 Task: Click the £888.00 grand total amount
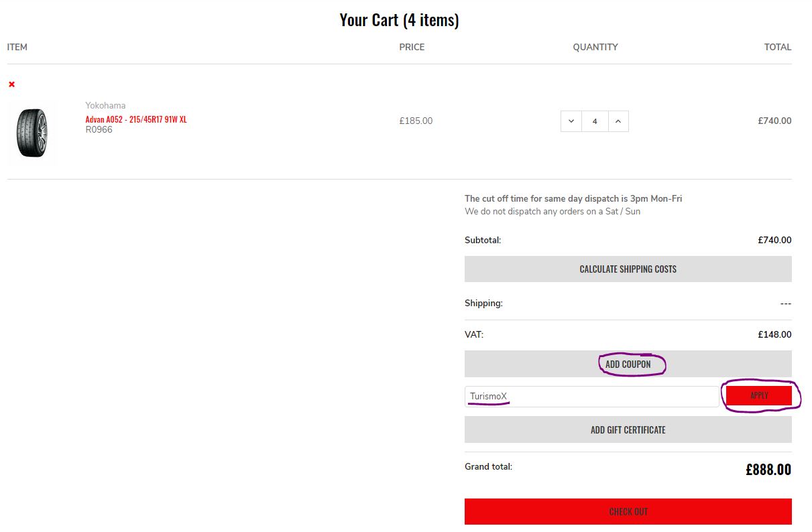point(768,469)
